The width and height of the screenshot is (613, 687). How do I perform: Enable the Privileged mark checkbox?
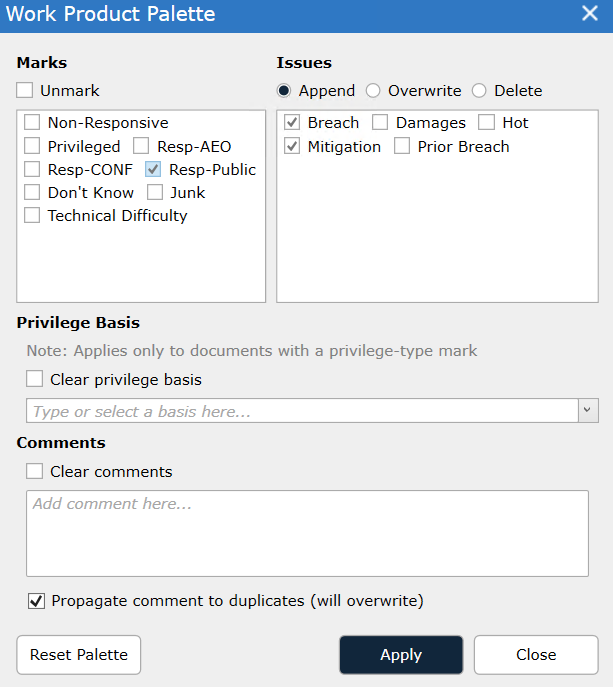pos(32,146)
